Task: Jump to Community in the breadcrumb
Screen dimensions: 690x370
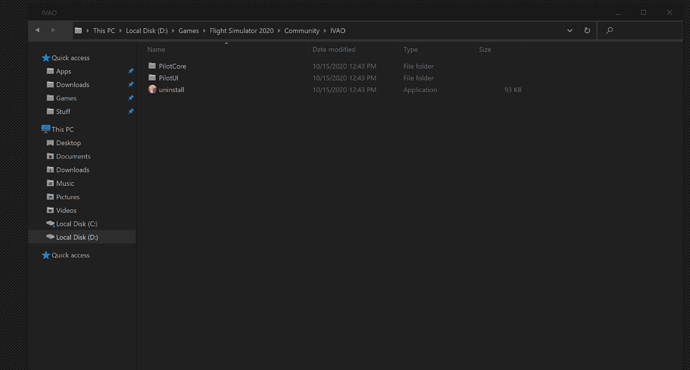Action: (302, 30)
